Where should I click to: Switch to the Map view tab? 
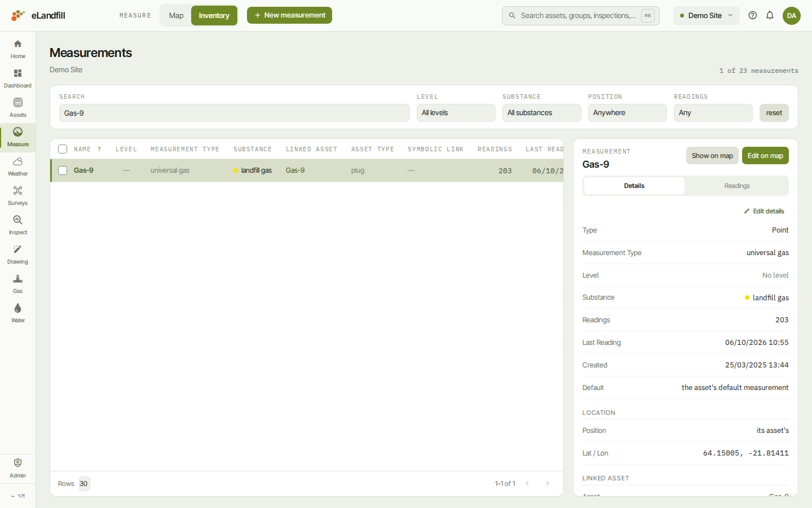pyautogui.click(x=176, y=16)
